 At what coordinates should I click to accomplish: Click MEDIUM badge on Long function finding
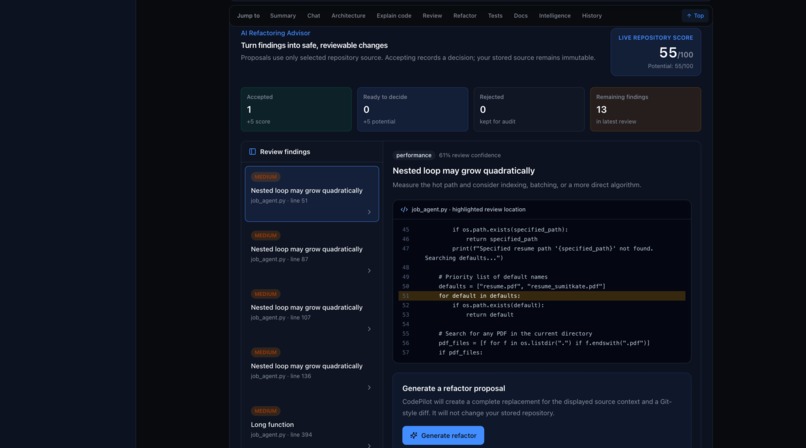(x=265, y=411)
